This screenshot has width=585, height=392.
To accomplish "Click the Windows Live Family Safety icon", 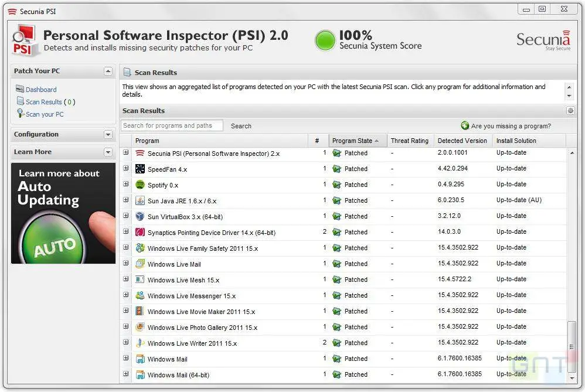I will click(x=140, y=248).
